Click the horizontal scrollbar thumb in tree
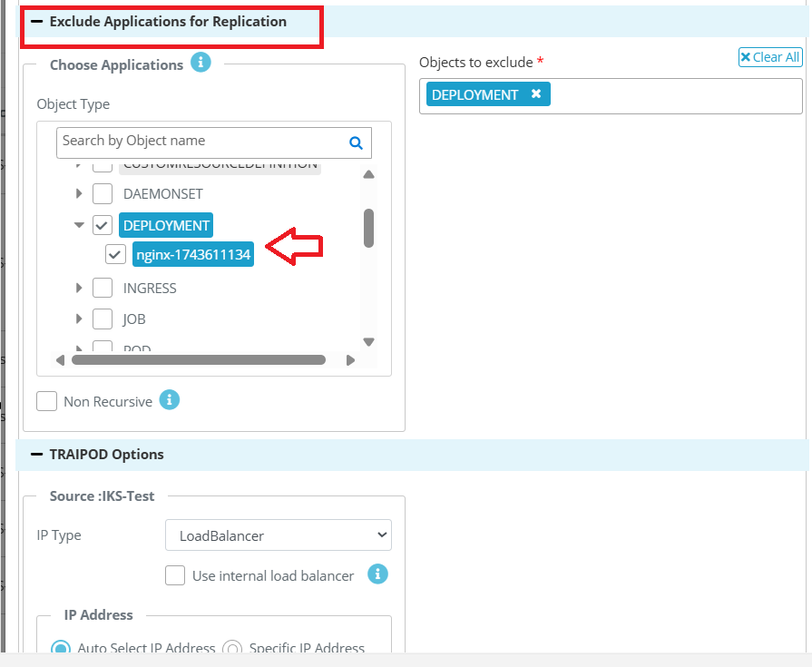812x667 pixels. pyautogui.click(x=199, y=360)
